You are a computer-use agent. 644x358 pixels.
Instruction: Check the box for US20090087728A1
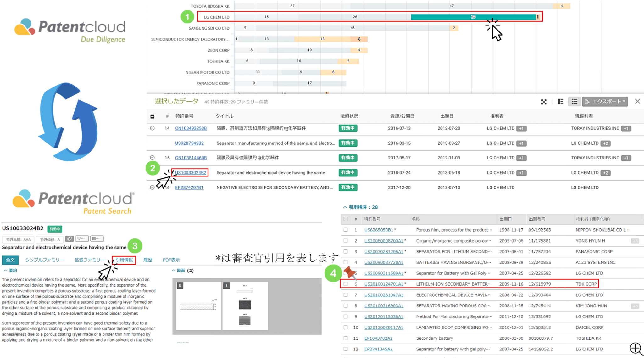coord(346,262)
